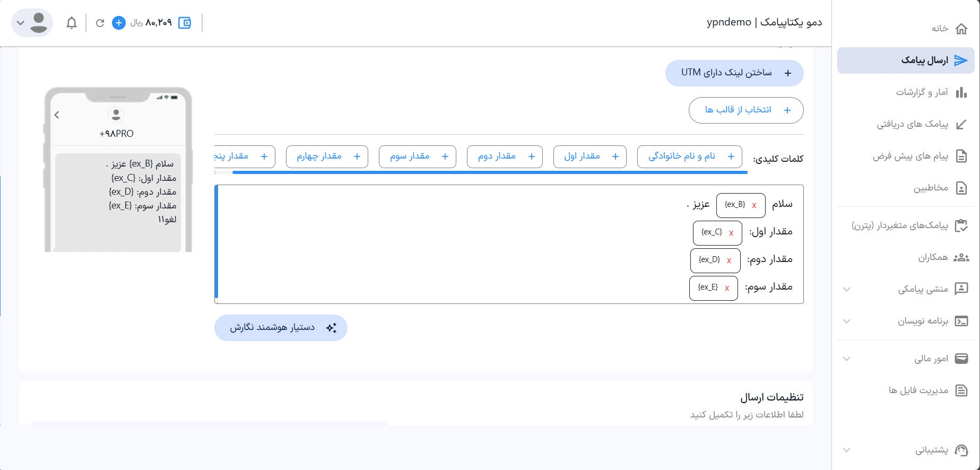Click the ساختن لینک دارای UTM button
The height and width of the screenshot is (470, 980).
point(734,73)
